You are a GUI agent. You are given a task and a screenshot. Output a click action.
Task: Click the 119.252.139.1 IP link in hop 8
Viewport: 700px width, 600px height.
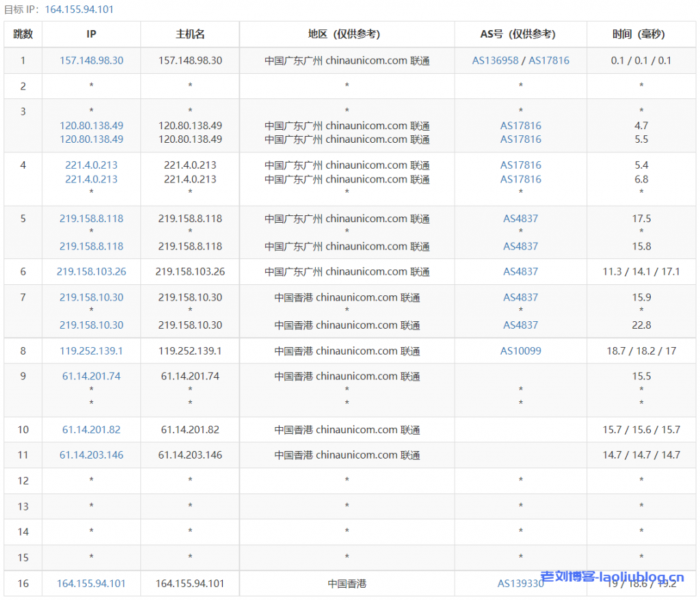pos(92,351)
